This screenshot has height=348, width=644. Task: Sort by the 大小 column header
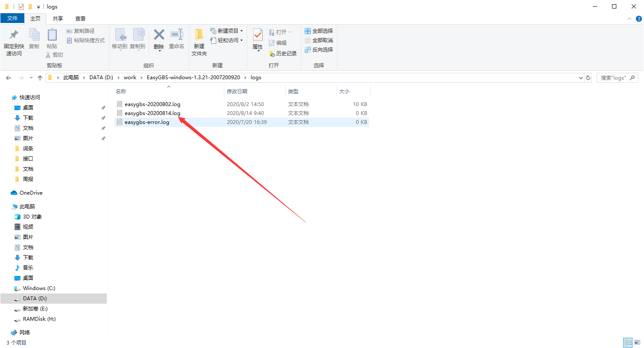pos(353,92)
